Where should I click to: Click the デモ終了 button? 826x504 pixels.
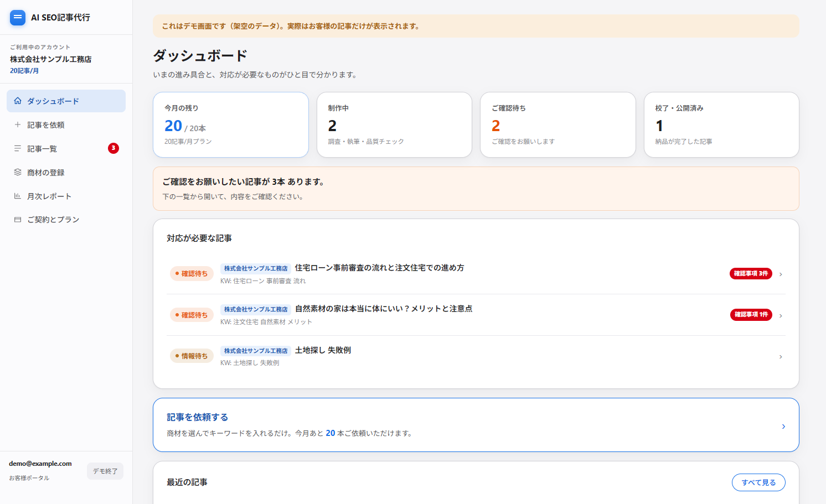pyautogui.click(x=105, y=471)
